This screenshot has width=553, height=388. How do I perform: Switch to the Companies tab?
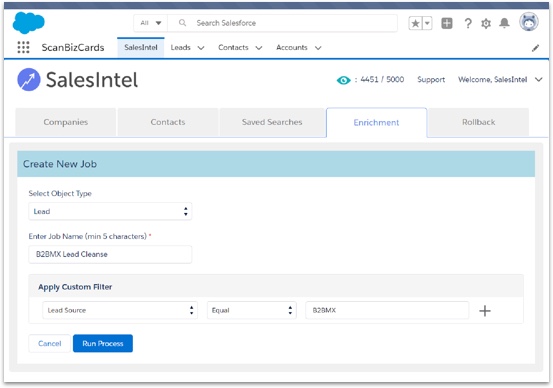tap(66, 122)
